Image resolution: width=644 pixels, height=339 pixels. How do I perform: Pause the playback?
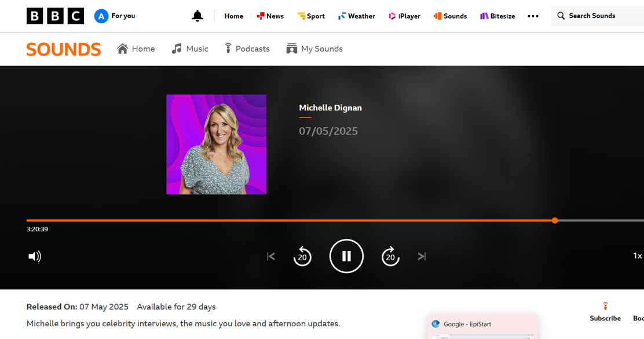click(x=347, y=256)
